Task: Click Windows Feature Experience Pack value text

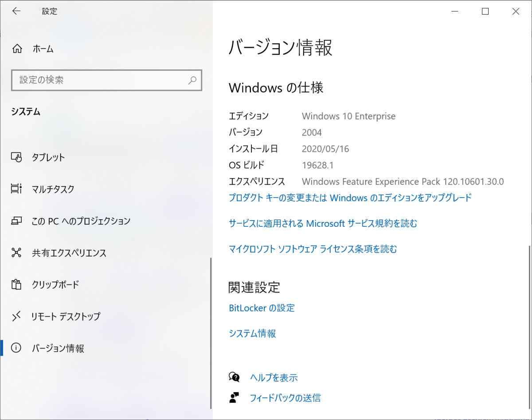Action: point(403,182)
